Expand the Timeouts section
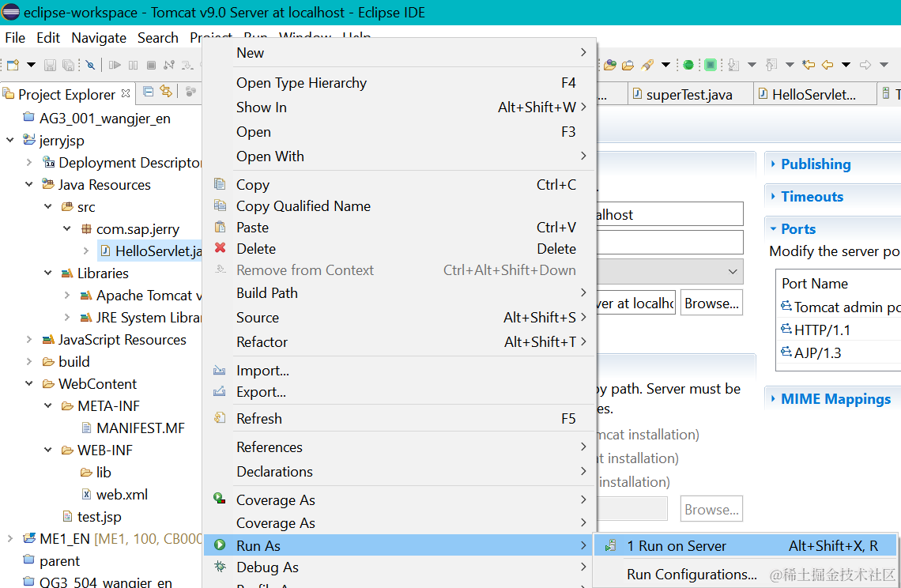Screen dimensions: 901x588 pos(773,197)
